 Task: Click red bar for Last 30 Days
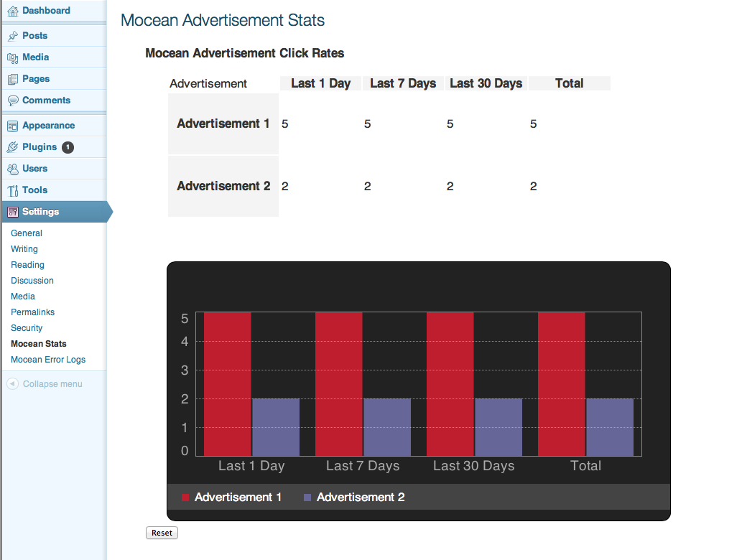(x=450, y=383)
